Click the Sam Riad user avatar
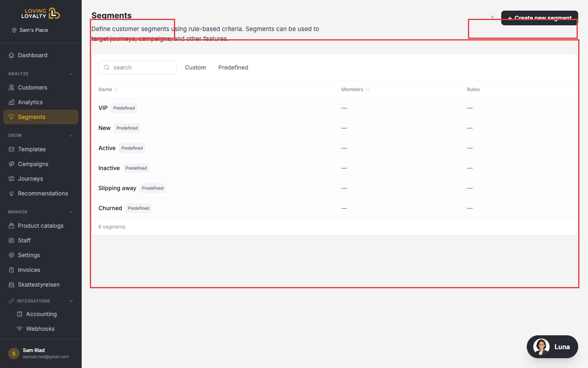 14,353
